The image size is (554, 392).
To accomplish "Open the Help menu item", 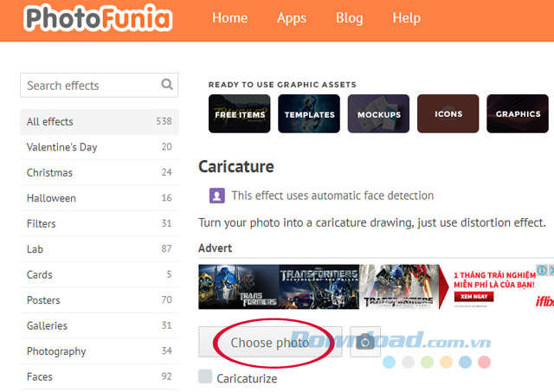I will 406,18.
